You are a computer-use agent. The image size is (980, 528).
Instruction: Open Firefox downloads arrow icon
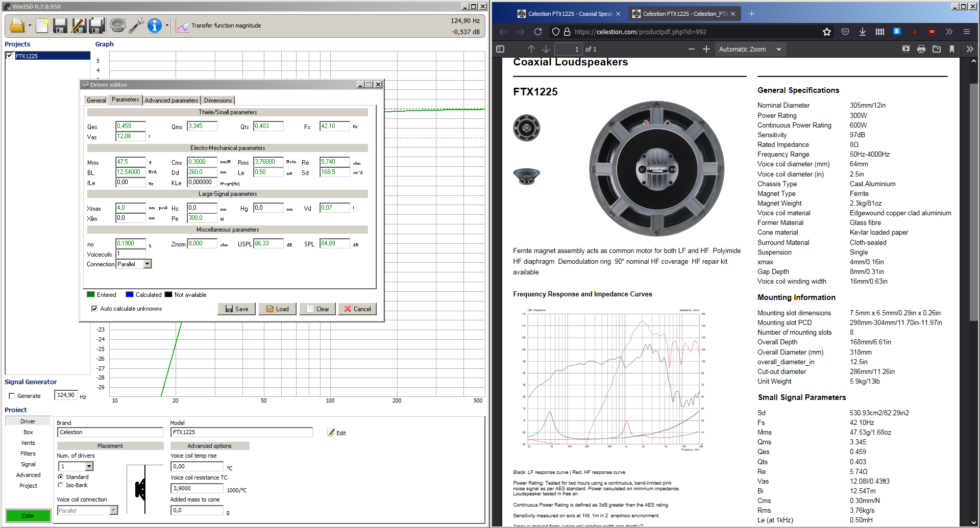pyautogui.click(x=863, y=32)
